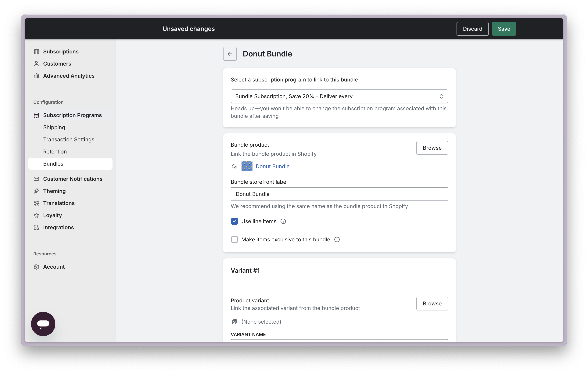The height and width of the screenshot is (374, 588).
Task: Open the Donut Bundle product link
Action: point(273,166)
